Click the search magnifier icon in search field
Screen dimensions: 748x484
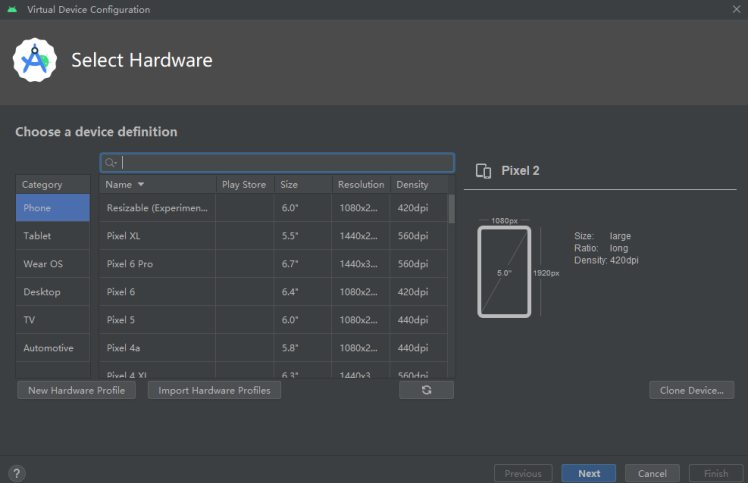(110, 163)
